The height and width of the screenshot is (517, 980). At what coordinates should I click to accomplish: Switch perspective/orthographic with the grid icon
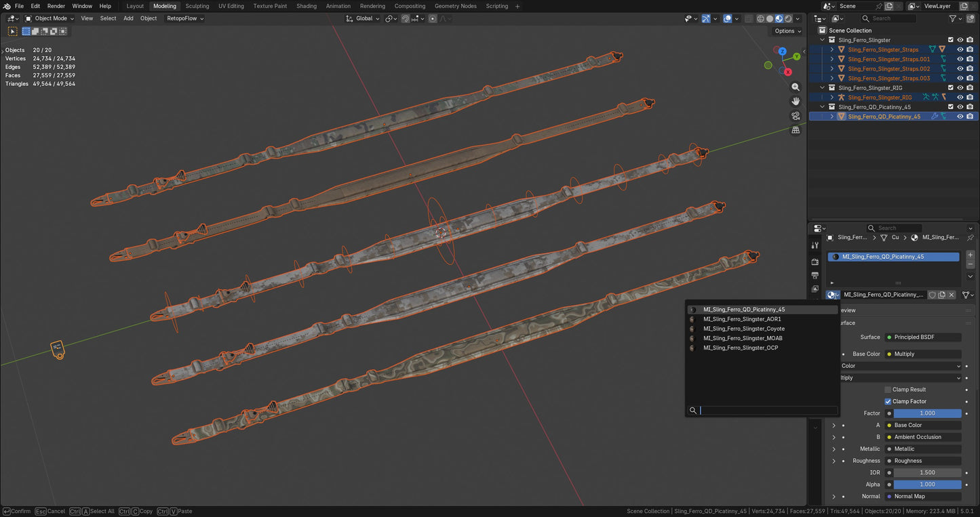coord(796,130)
